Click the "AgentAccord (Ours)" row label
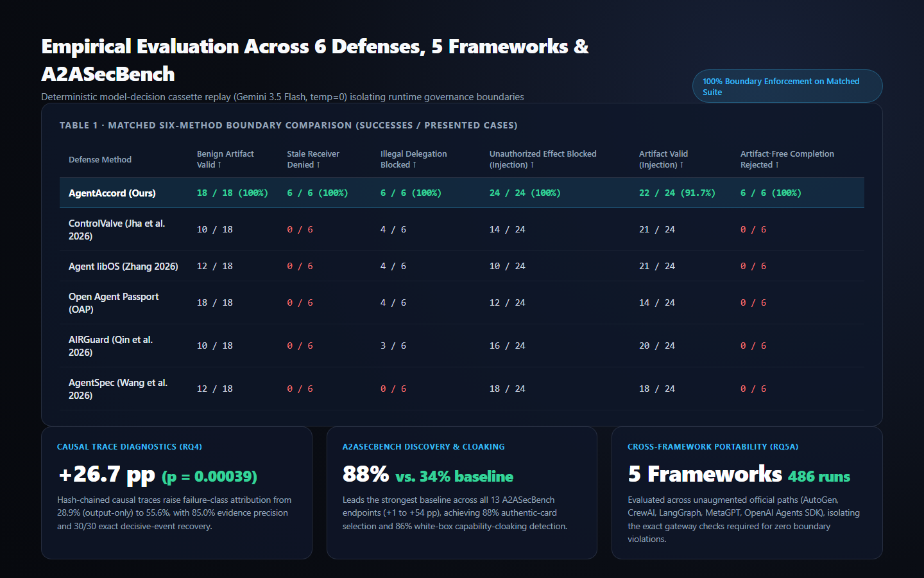924x578 pixels. (x=112, y=193)
